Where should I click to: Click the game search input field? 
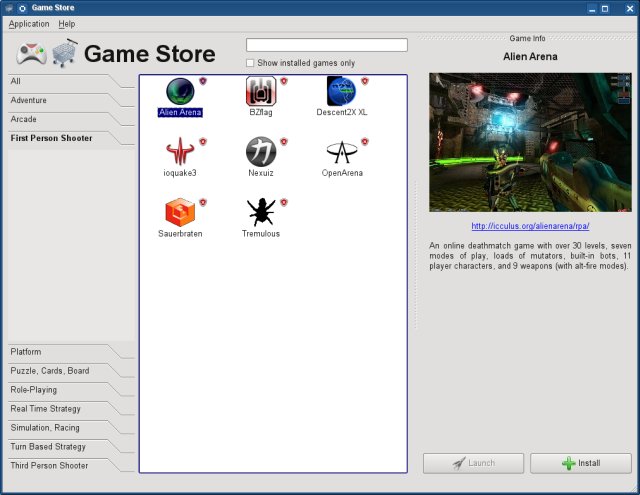point(327,45)
